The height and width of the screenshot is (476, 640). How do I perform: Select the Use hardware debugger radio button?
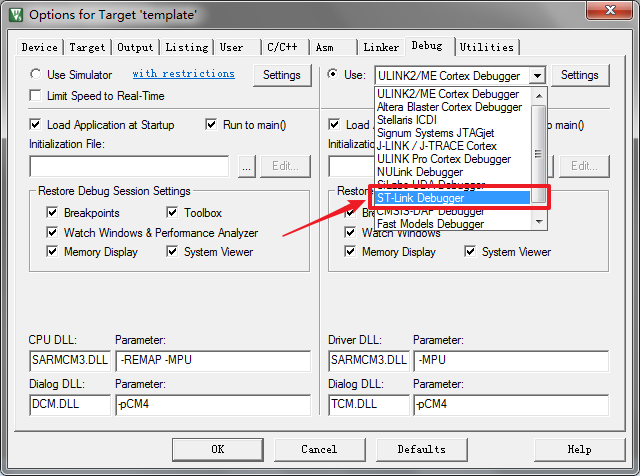(x=333, y=74)
